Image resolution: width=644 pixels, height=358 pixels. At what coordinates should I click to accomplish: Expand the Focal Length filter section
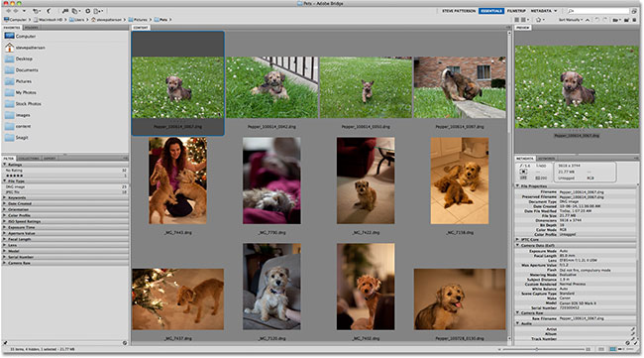tap(5, 239)
